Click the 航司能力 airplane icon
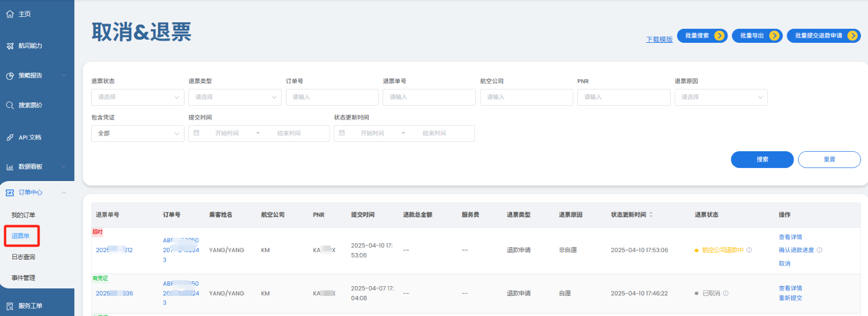Screen dimensions: 868x316 [x=10, y=46]
